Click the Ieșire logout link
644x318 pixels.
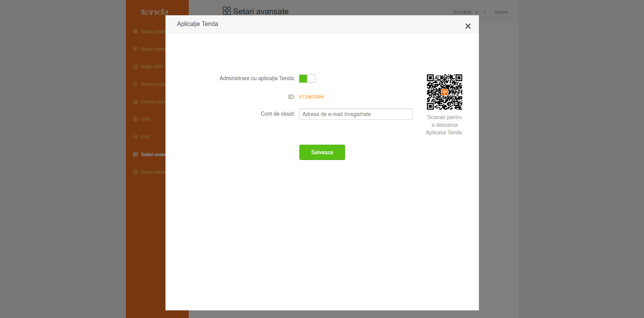coord(501,12)
